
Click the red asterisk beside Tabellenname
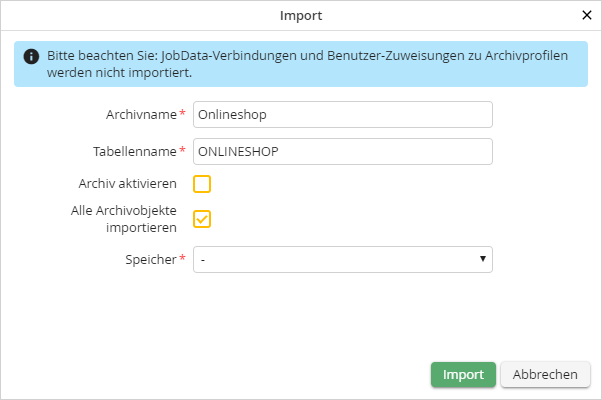(182, 151)
